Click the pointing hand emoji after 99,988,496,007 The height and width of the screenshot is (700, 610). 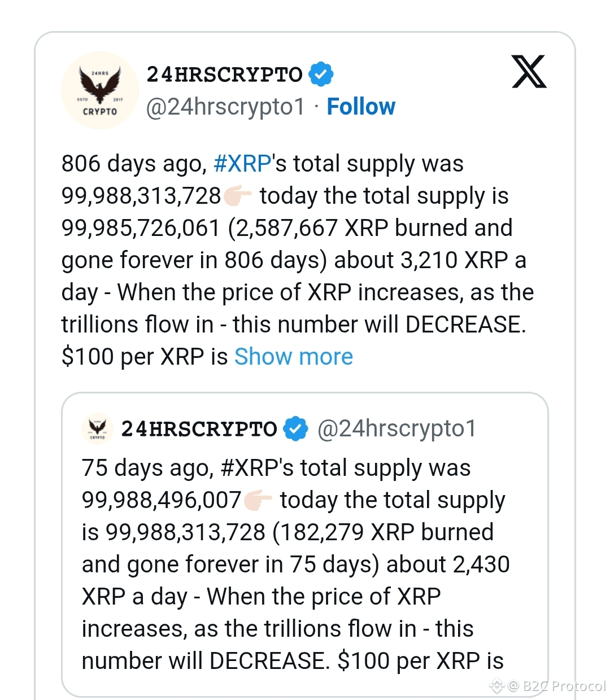[258, 500]
